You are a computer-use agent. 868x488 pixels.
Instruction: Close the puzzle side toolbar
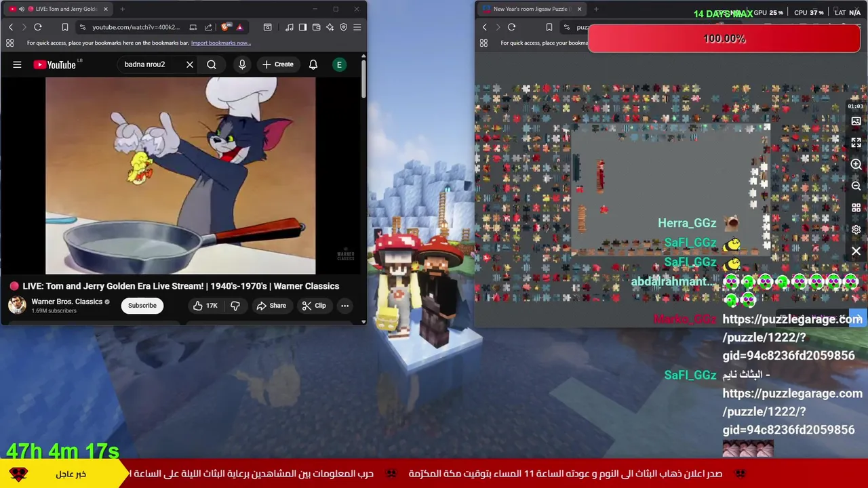click(x=856, y=251)
